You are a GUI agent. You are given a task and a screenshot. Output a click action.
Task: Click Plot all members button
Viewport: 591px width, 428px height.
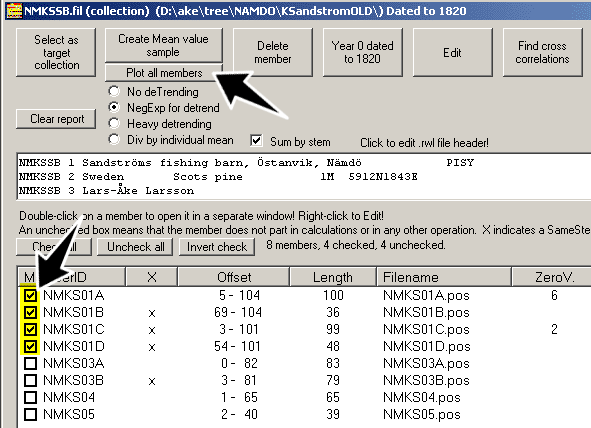pyautogui.click(x=164, y=73)
